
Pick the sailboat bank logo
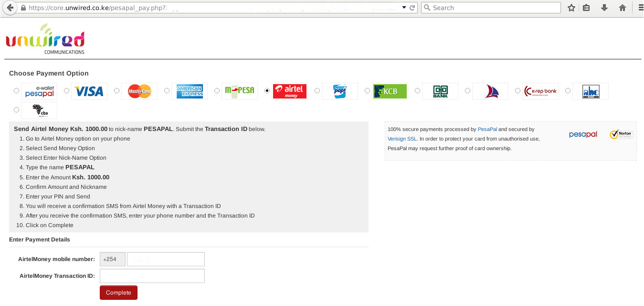point(490,91)
